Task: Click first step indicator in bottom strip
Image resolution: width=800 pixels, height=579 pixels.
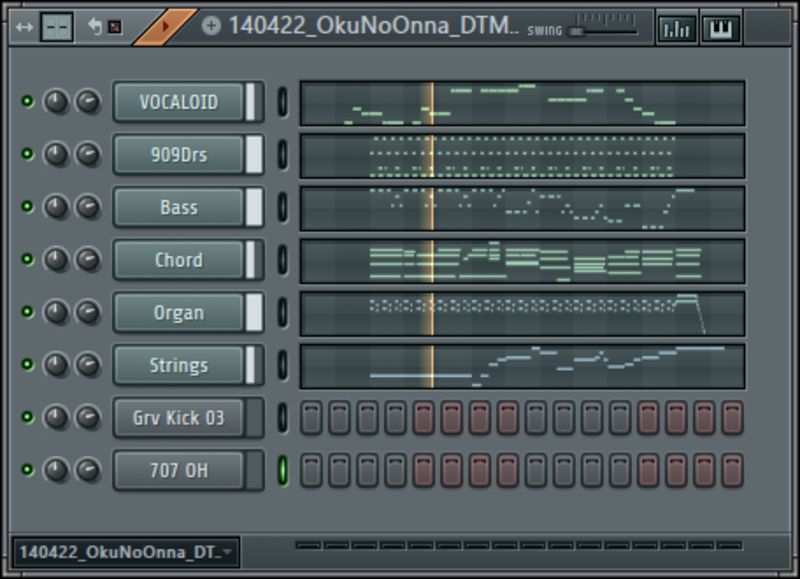Action: [308, 546]
